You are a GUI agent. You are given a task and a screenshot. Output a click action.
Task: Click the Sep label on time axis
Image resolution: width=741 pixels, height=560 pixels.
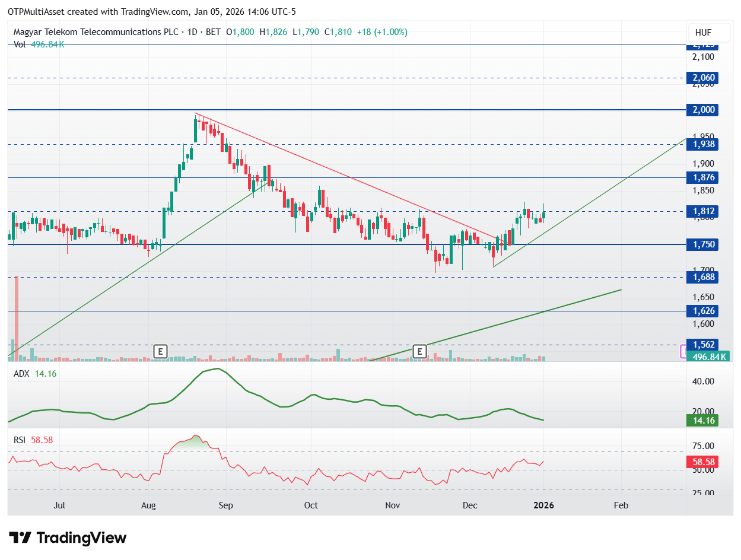point(225,505)
